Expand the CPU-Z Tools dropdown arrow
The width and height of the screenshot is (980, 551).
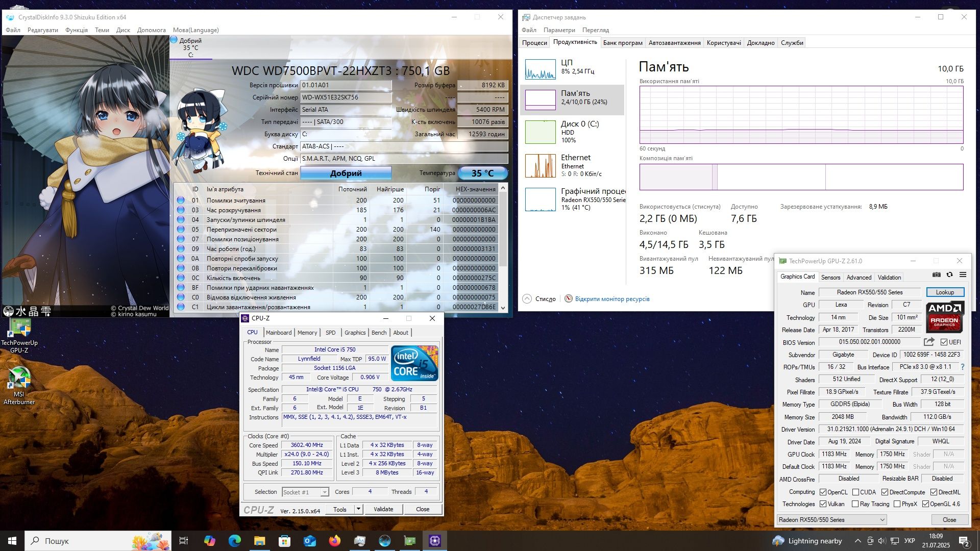click(358, 509)
